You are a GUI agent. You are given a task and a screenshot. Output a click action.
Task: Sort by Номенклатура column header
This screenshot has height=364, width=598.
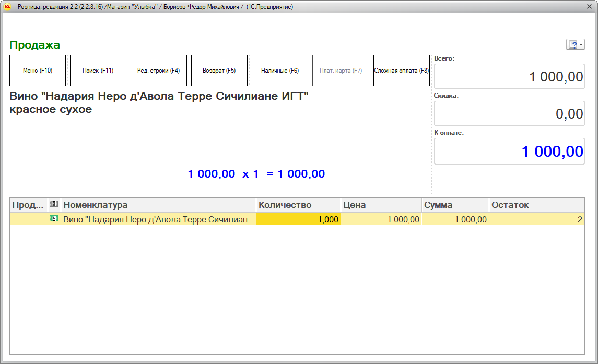(x=158, y=205)
